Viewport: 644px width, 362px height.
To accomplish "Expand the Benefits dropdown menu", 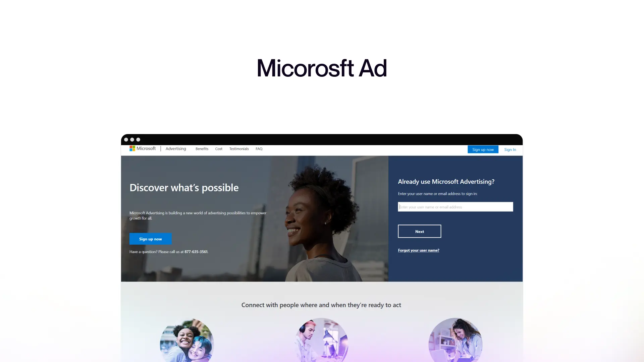I will [x=202, y=148].
